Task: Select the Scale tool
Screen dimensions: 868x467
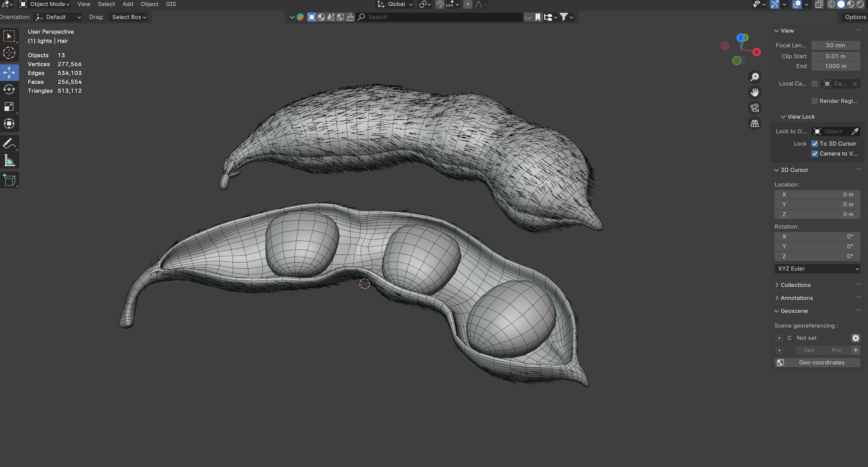Action: tap(9, 107)
